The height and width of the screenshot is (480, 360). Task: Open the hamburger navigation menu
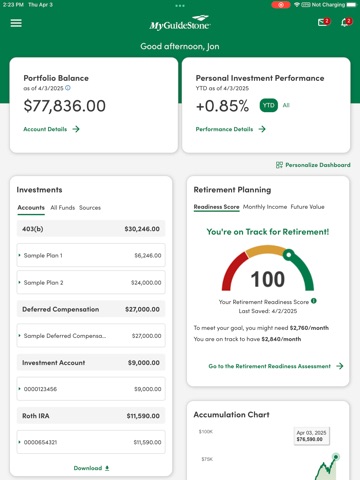click(x=16, y=23)
